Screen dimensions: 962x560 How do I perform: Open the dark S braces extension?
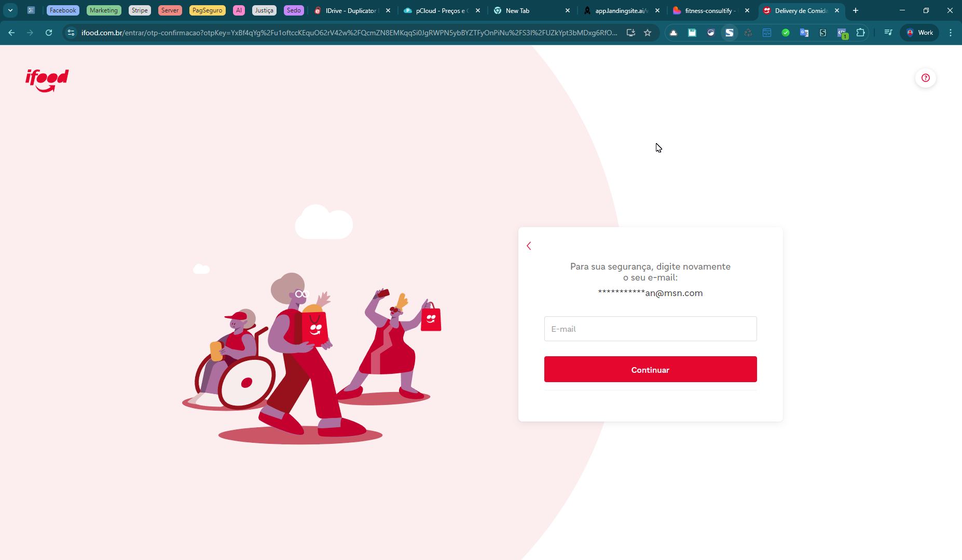(823, 33)
